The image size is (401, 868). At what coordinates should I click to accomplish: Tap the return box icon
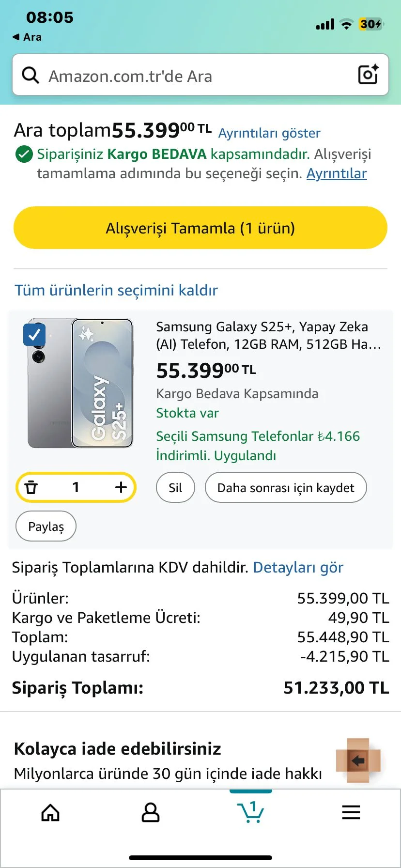point(358,760)
